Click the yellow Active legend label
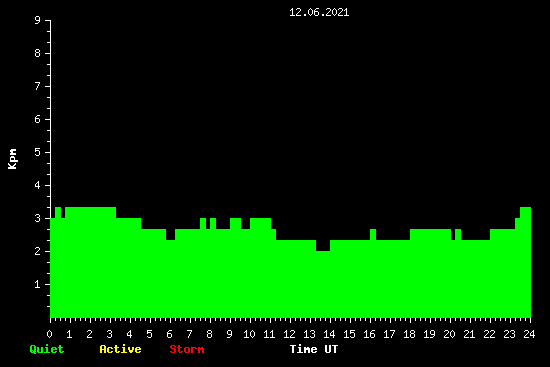Screen dimensions: 550x367 click(120, 349)
